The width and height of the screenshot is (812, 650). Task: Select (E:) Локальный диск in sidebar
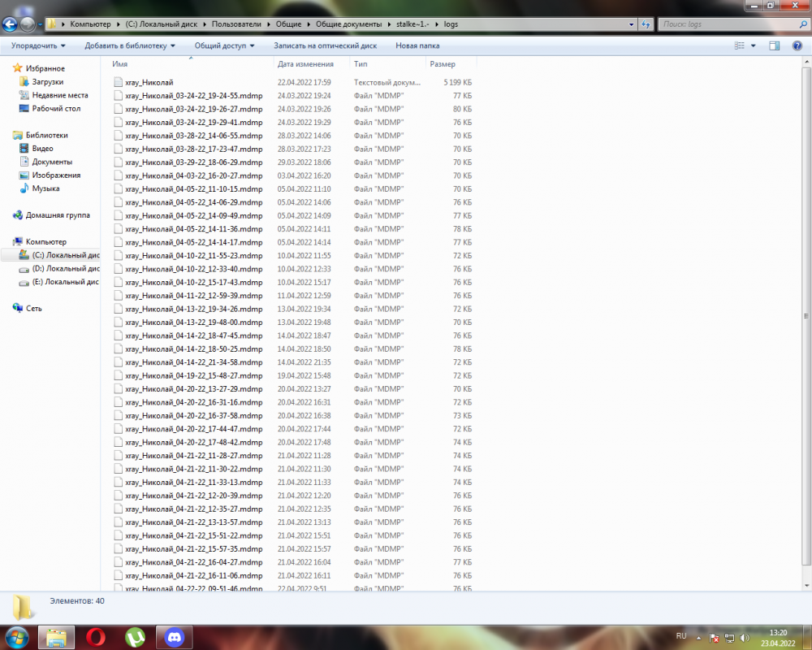pos(59,282)
